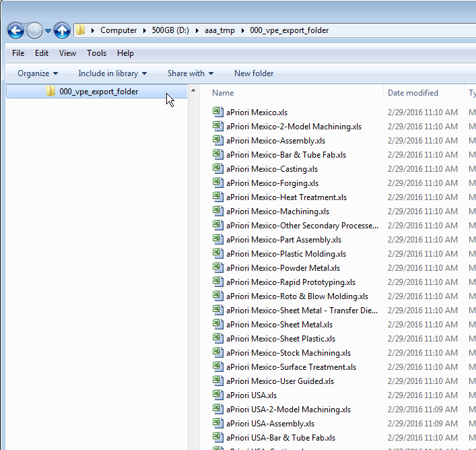Expand the arrow before Computer in address bar
The height and width of the screenshot is (450, 476).
pos(93,30)
